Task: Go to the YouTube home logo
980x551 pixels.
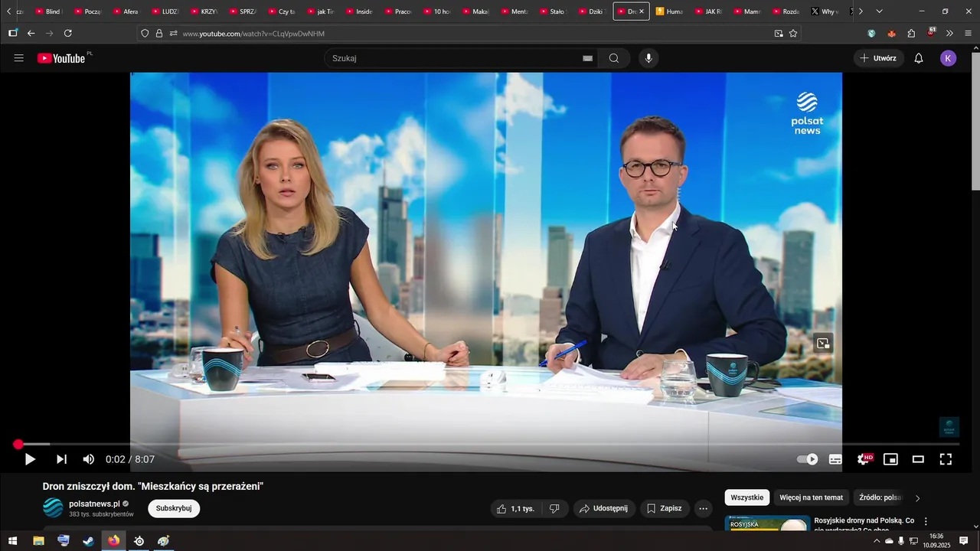Action: point(61,58)
